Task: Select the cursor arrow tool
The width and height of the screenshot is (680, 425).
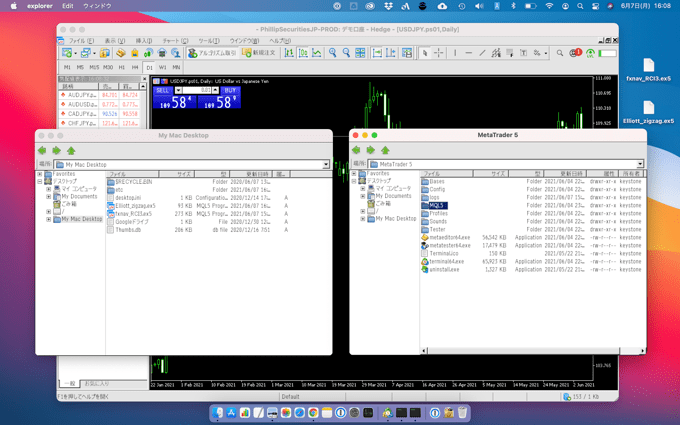Action: [x=425, y=53]
